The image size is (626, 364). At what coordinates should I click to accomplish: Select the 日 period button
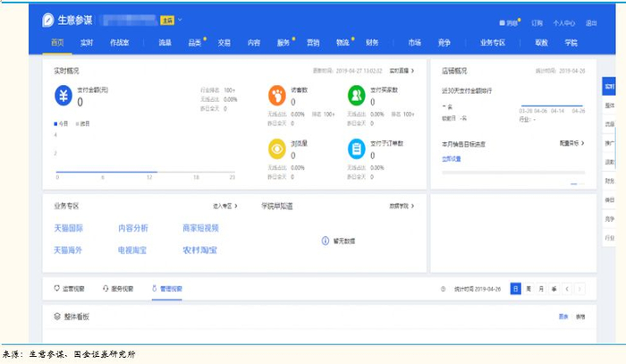[516, 289]
